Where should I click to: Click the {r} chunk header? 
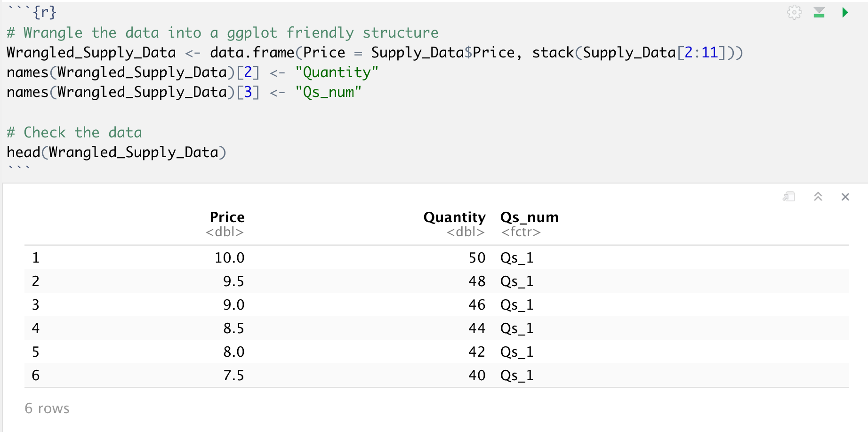coord(44,12)
